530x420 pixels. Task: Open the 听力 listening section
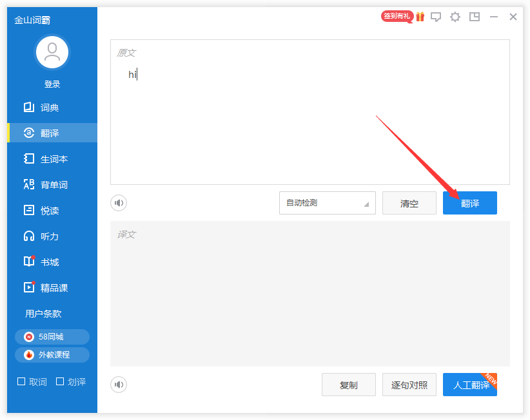[52, 236]
